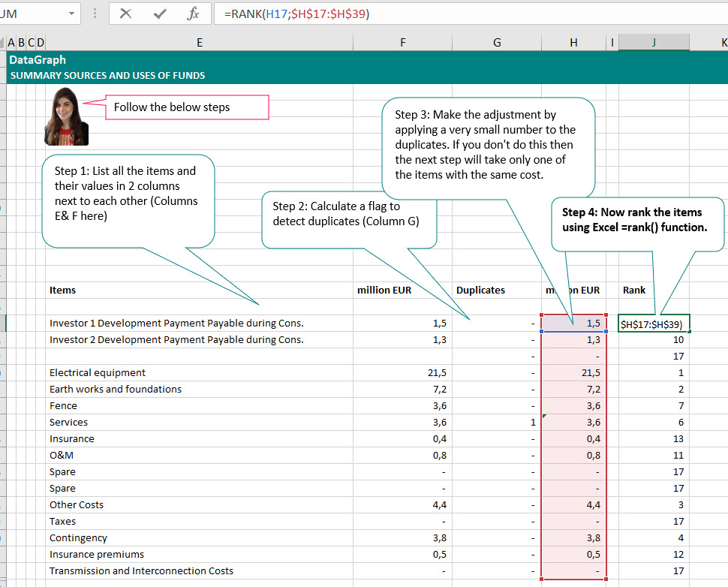Select 'Earth works and foundations' cell
Image resolution: width=728 pixels, height=587 pixels.
click(x=199, y=389)
